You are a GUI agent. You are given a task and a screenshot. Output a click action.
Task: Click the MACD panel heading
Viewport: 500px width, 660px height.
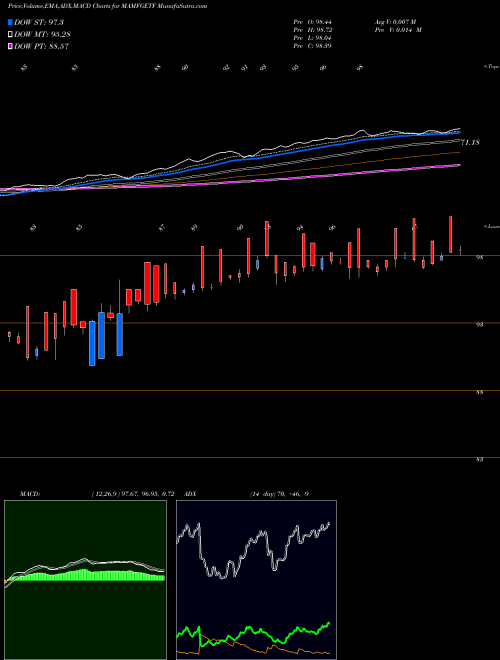(x=29, y=494)
